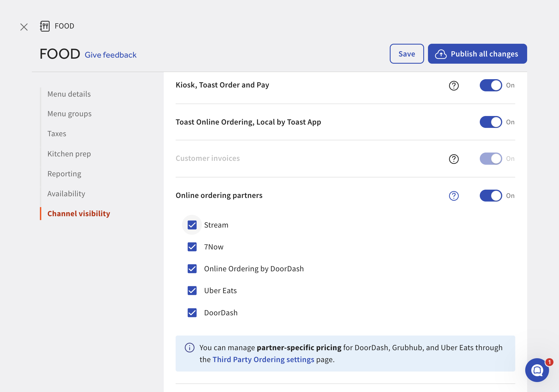Open Third Party Ordering settings link
The width and height of the screenshot is (559, 392).
[263, 360]
